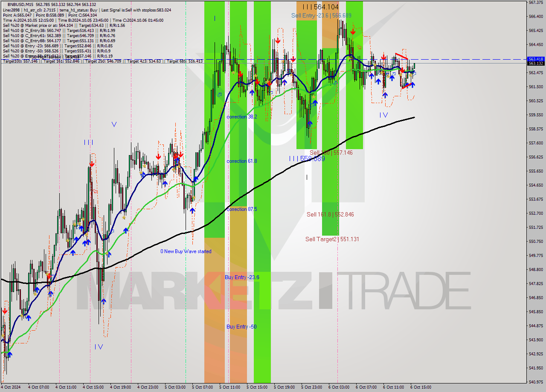
Task: Click the 560.525 price axis value
Action: (x=536, y=101)
